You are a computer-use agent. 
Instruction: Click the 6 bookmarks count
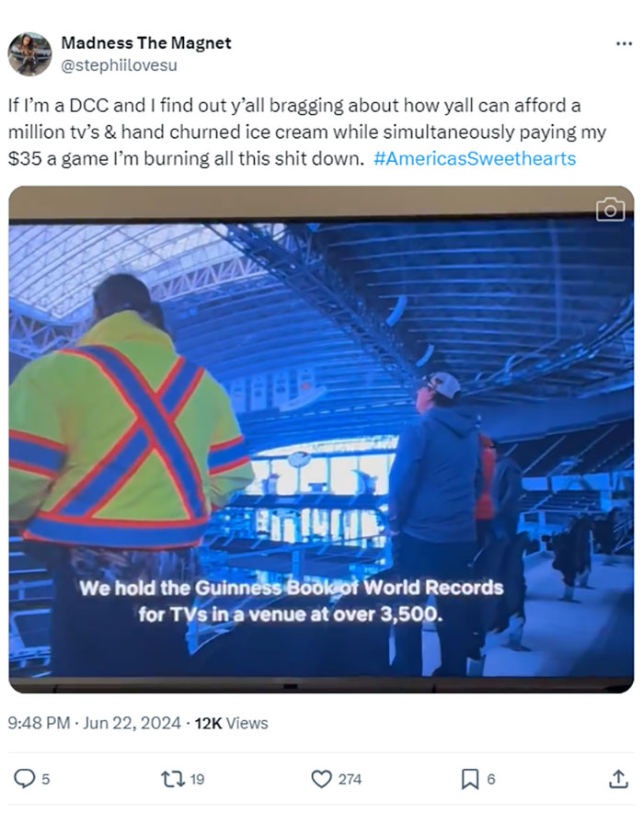pos(491,779)
